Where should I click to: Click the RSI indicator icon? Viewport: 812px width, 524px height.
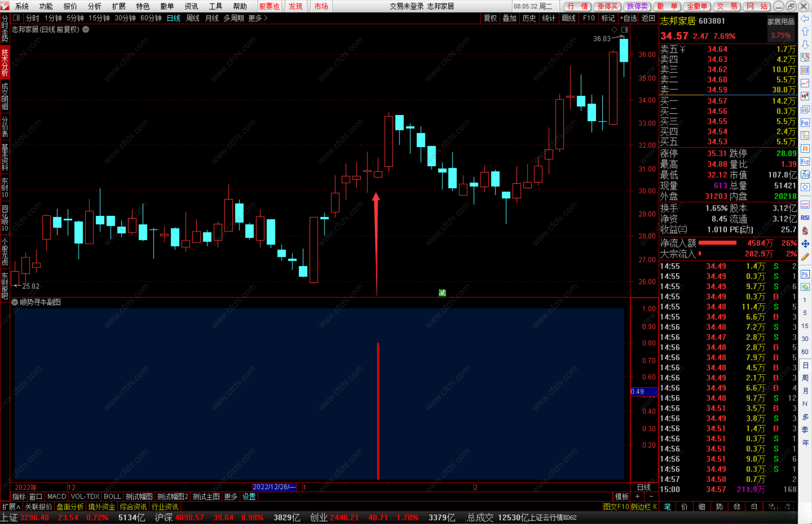coord(805,217)
